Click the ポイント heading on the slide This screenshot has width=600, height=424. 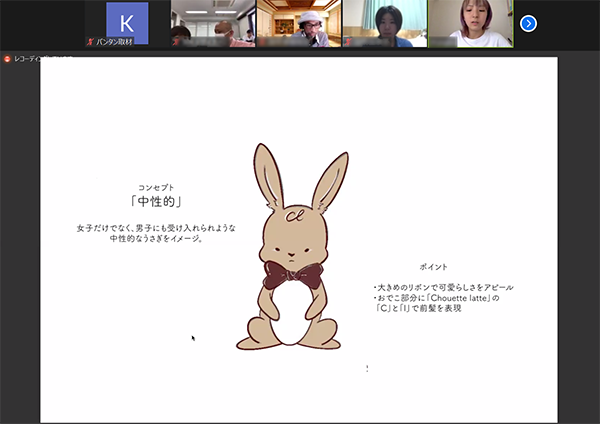click(x=434, y=267)
